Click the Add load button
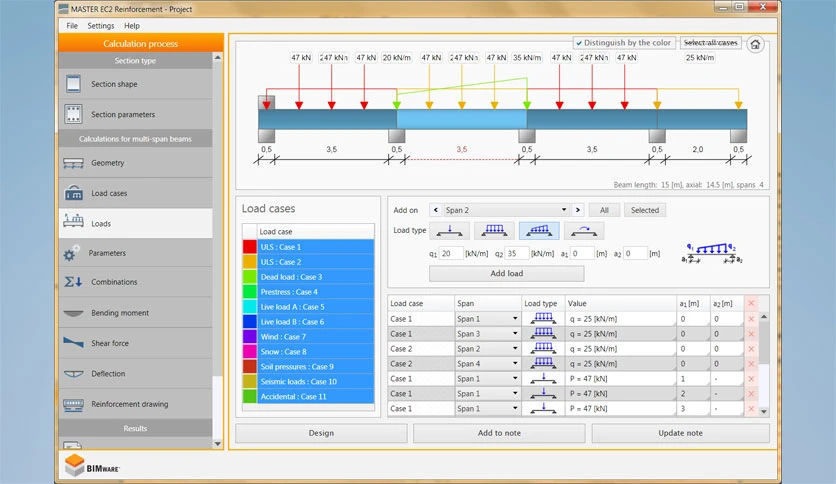 pos(507,273)
